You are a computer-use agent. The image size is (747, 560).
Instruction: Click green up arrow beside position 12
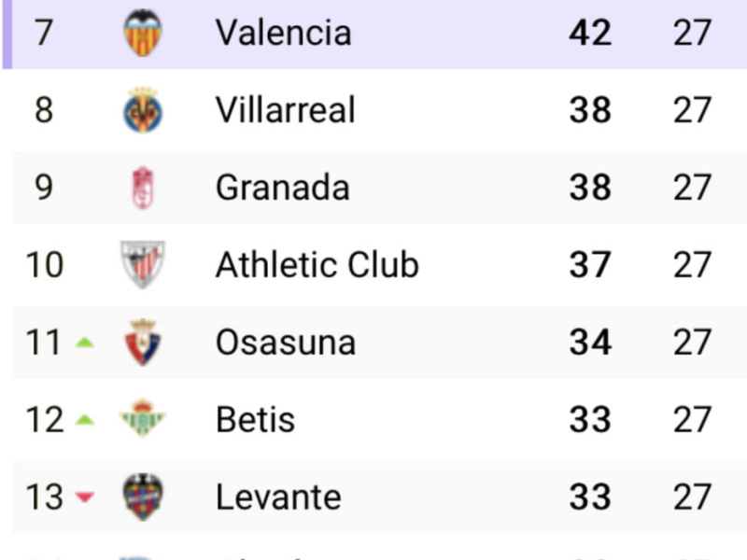(x=85, y=420)
